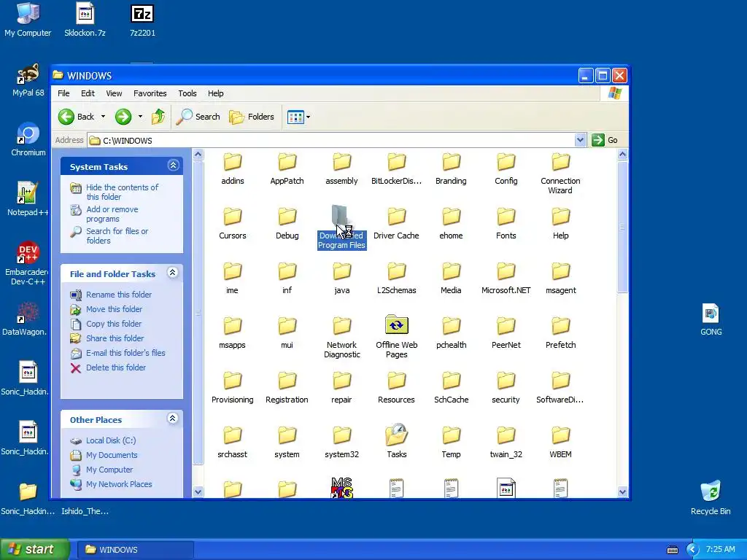Image resolution: width=747 pixels, height=560 pixels.
Task: Select the Driver Cache folder
Action: [x=396, y=222]
